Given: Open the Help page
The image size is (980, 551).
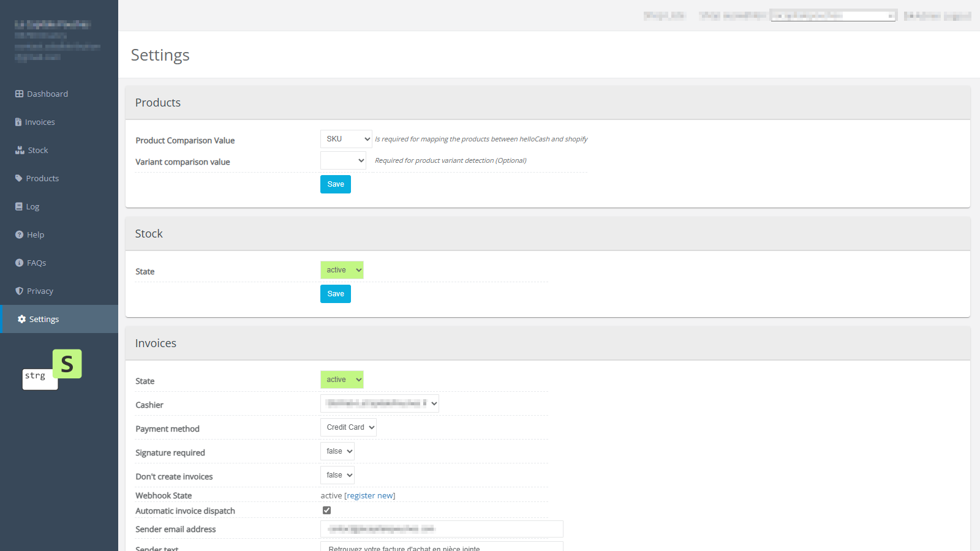Looking at the screenshot, I should [x=36, y=234].
